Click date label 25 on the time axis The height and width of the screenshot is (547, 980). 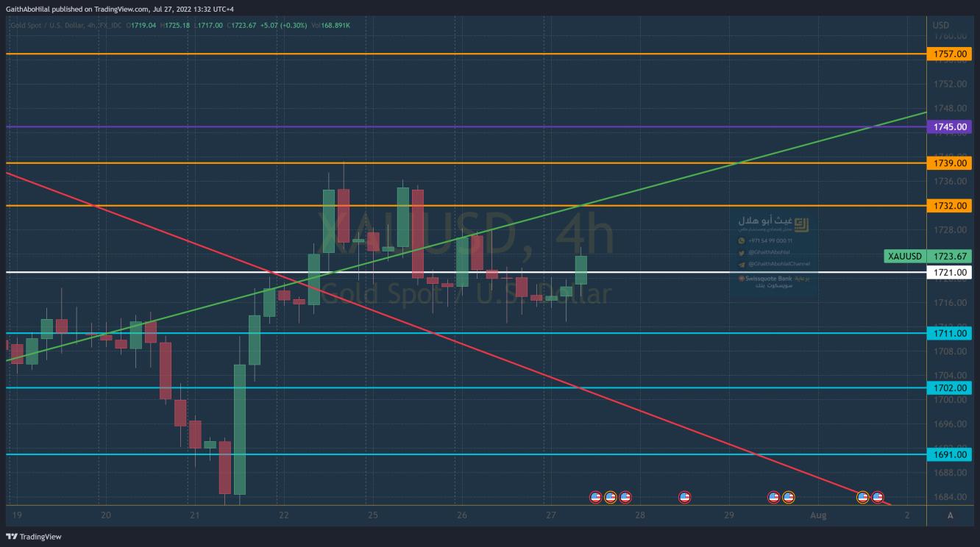pos(372,515)
